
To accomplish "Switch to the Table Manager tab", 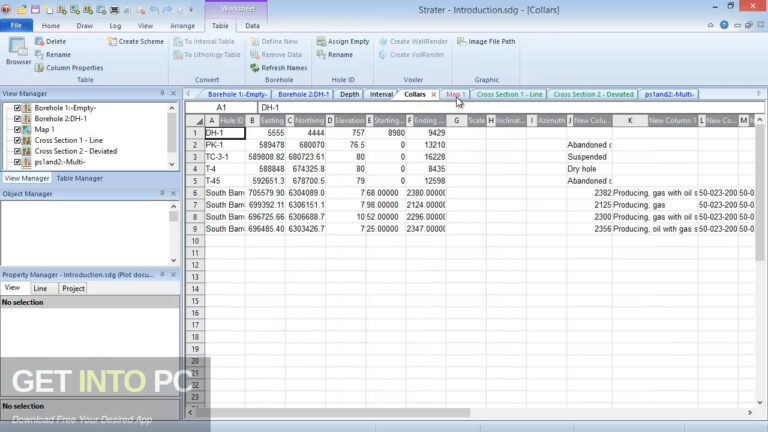I will pos(79,178).
